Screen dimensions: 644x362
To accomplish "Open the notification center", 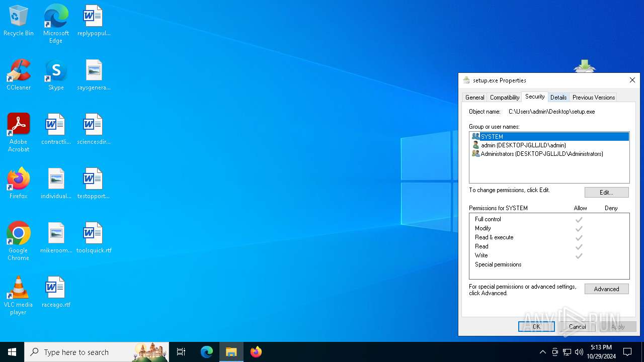I will [x=627, y=352].
